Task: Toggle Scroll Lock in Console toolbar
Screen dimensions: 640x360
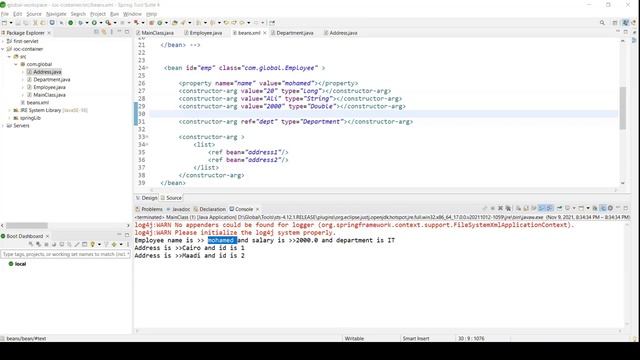Action: [x=526, y=208]
